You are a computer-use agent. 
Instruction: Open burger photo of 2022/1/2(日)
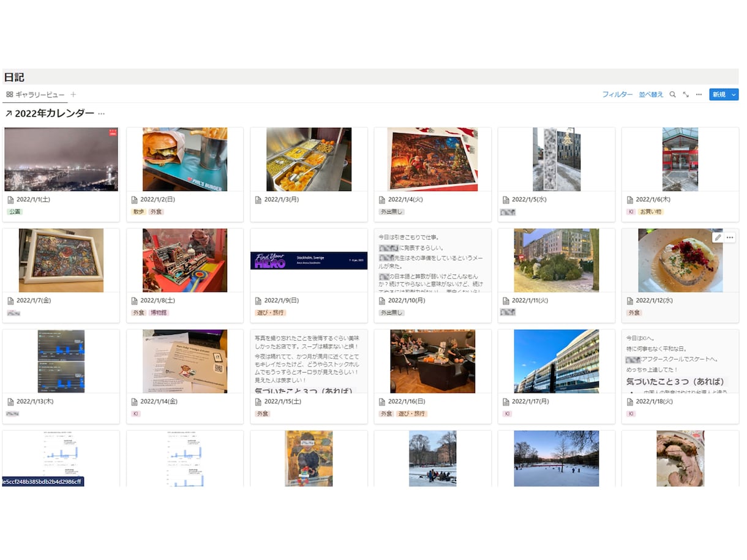[x=185, y=159]
